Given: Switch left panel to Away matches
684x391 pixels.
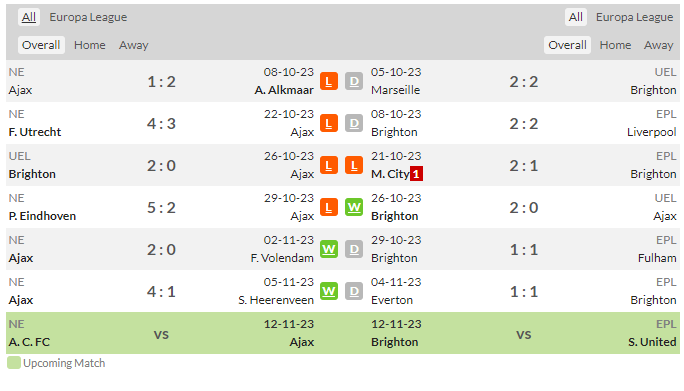Looking at the screenshot, I should tap(133, 45).
